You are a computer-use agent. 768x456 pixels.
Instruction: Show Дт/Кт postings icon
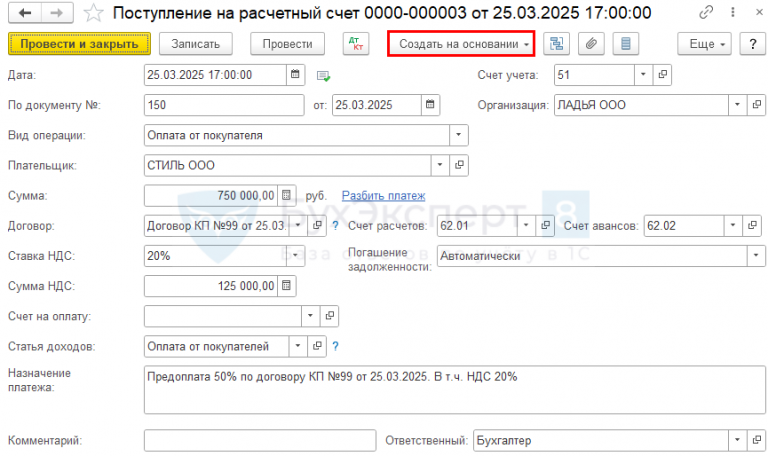[x=356, y=44]
